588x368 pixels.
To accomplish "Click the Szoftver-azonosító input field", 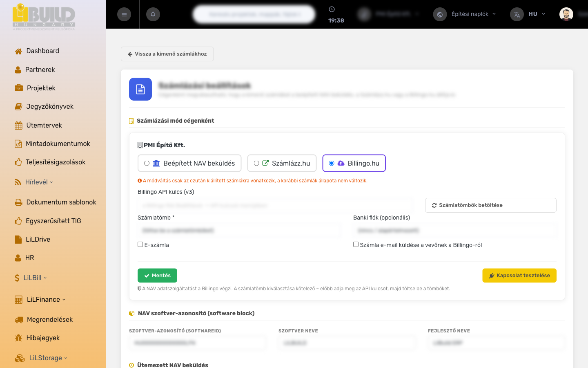I will tap(198, 343).
